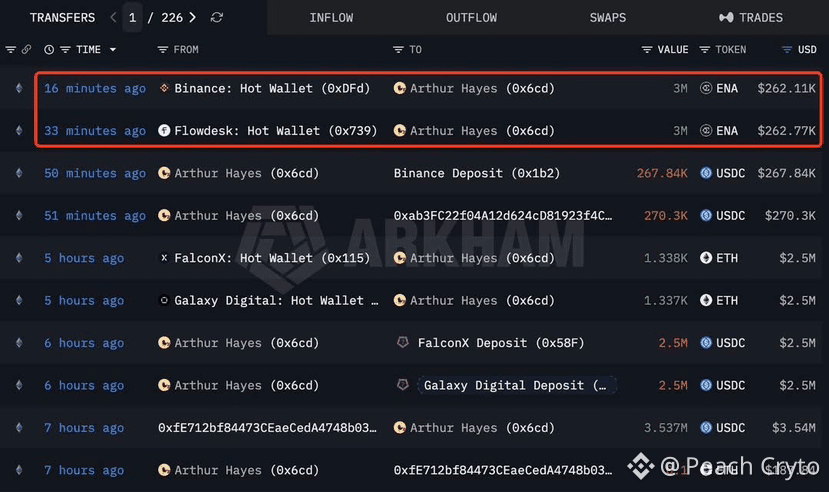This screenshot has height=492, width=829.
Task: Open the main filter icon in header
Action: pos(11,50)
